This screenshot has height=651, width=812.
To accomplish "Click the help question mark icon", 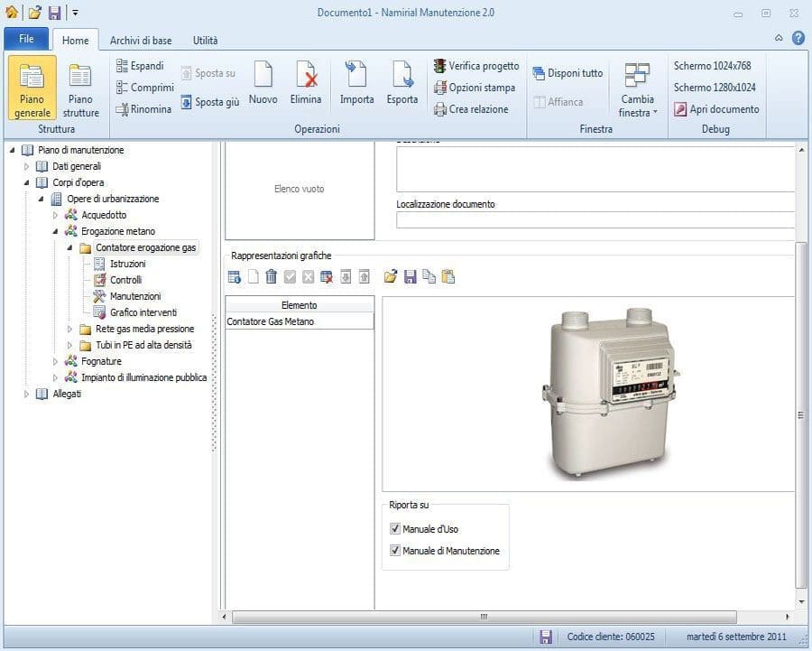I will pyautogui.click(x=798, y=38).
